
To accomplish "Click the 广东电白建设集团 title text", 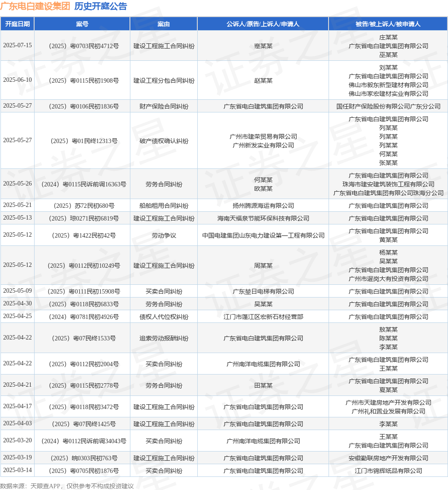I will coord(35,6).
